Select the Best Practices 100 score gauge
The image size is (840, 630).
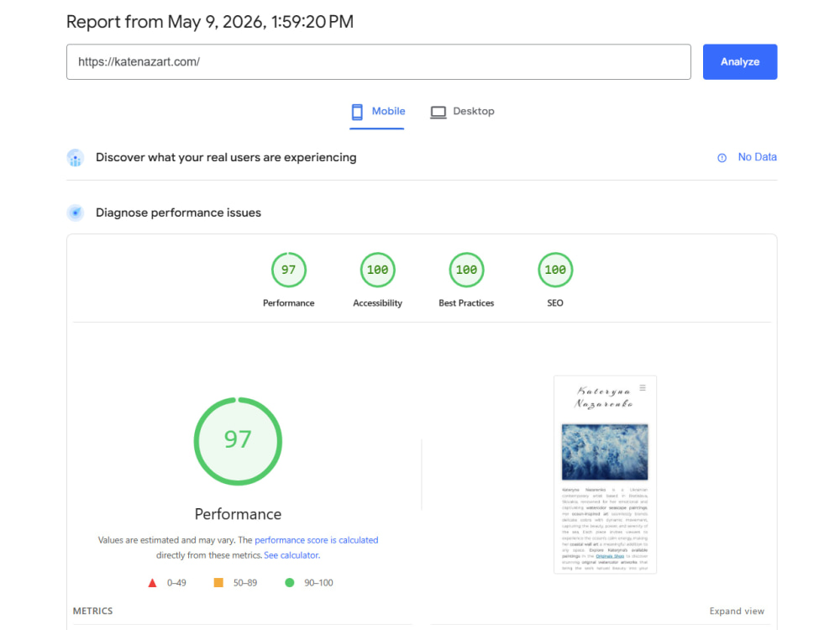(x=466, y=270)
